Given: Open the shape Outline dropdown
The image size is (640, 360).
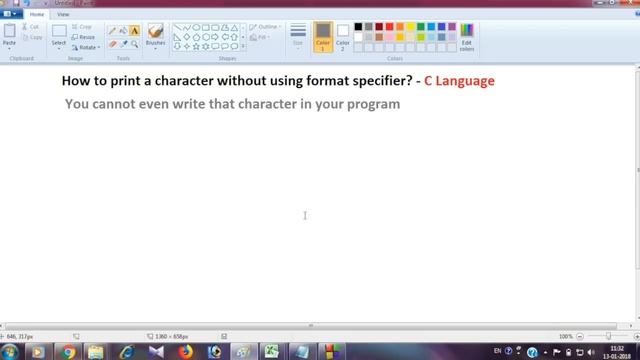Looking at the screenshot, I should (x=265, y=27).
